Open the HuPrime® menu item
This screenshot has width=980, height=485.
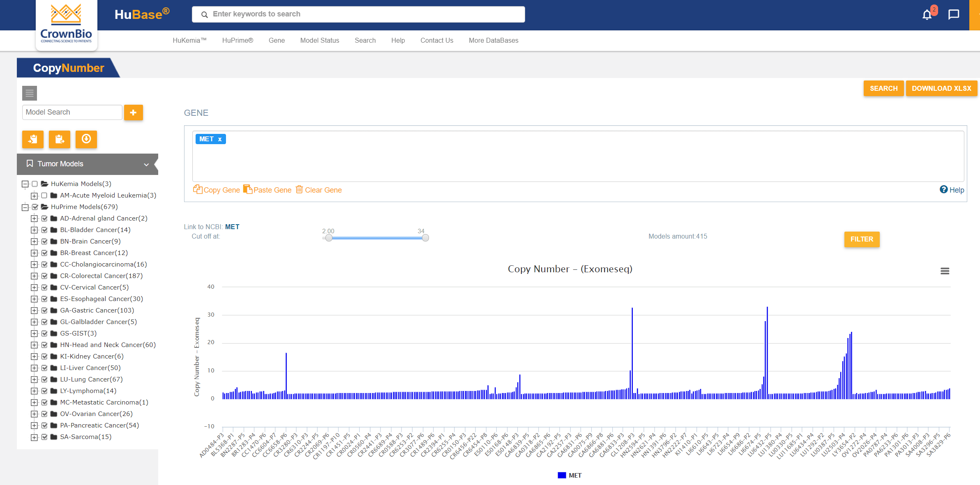(x=238, y=40)
